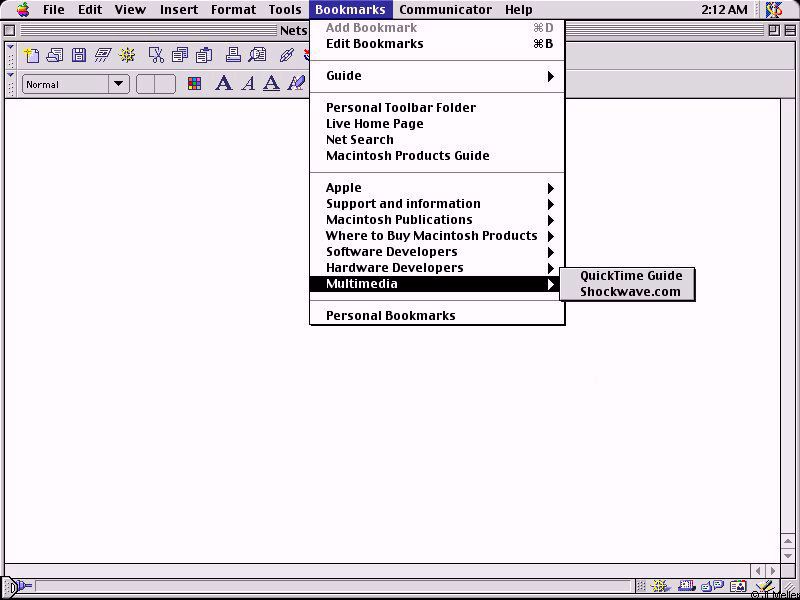Click the New document toolbar icon
The width and height of the screenshot is (800, 600).
[x=32, y=55]
